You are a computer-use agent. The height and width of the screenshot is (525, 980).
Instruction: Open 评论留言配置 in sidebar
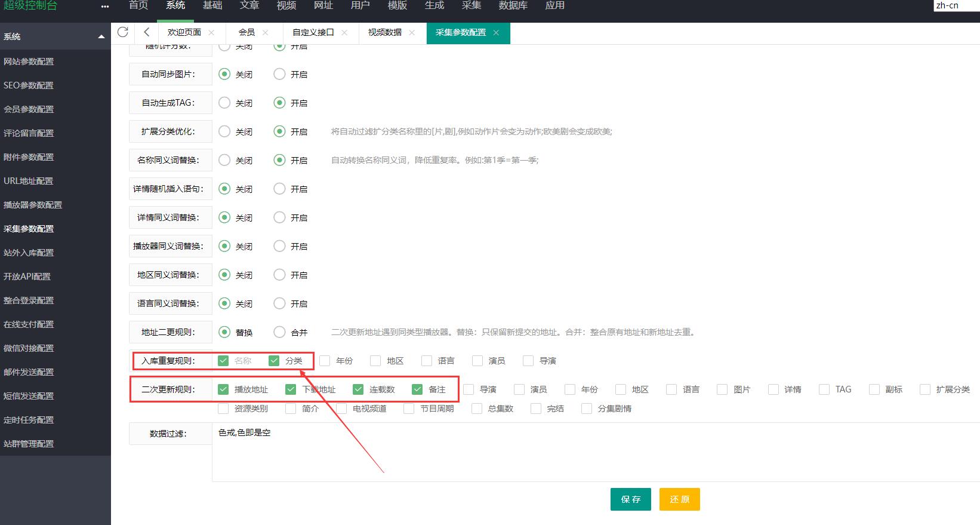tap(29, 133)
